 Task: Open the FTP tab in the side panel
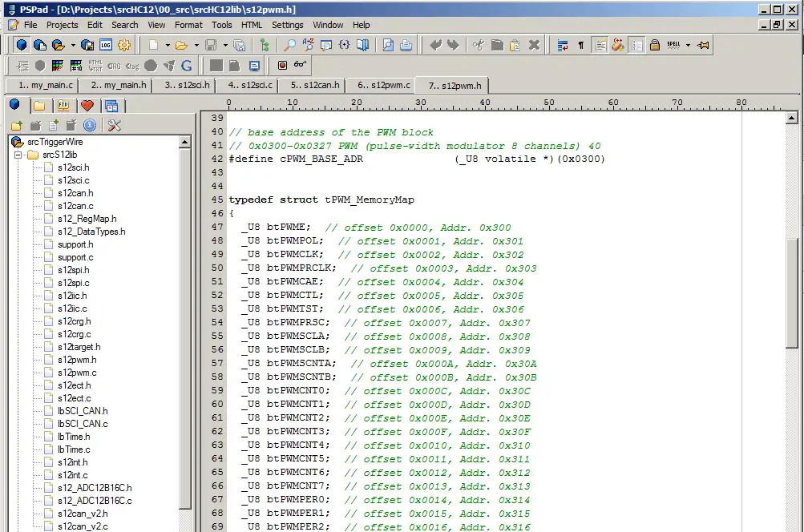(x=63, y=106)
